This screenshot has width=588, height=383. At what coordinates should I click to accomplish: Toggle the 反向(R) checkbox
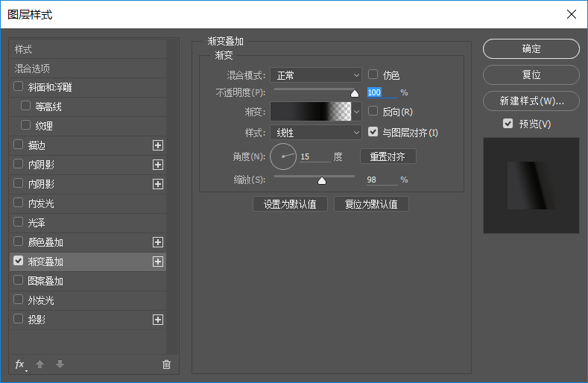[373, 111]
